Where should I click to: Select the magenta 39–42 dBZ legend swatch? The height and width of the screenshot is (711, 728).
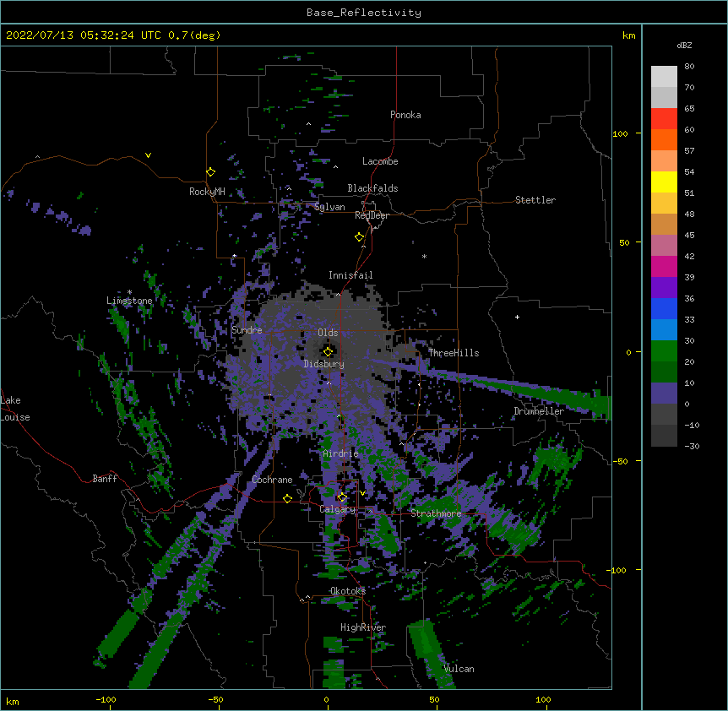tap(664, 266)
